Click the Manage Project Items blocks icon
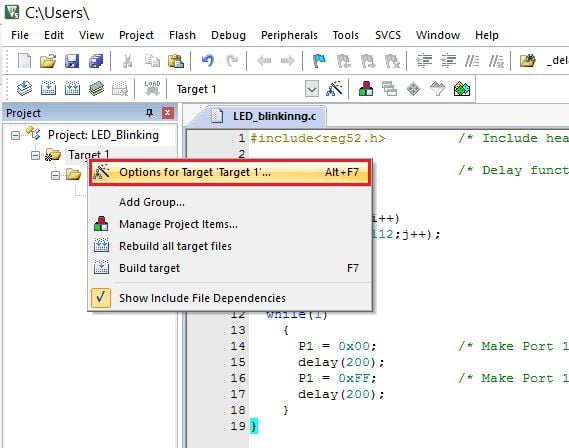This screenshot has height=448, width=569. pos(366,89)
